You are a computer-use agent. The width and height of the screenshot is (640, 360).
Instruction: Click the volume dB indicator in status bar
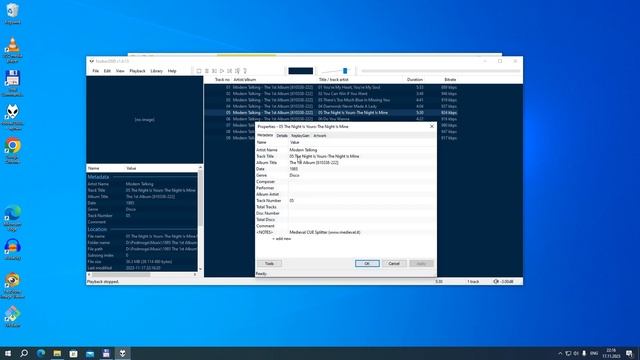pos(503,282)
